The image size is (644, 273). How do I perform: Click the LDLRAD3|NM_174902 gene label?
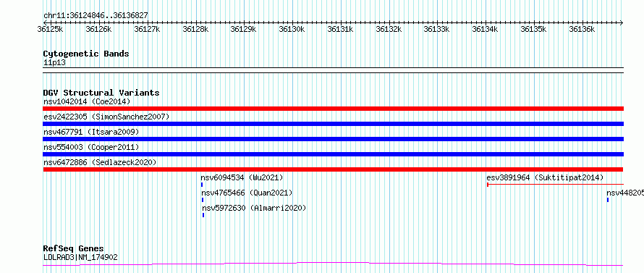click(80, 257)
